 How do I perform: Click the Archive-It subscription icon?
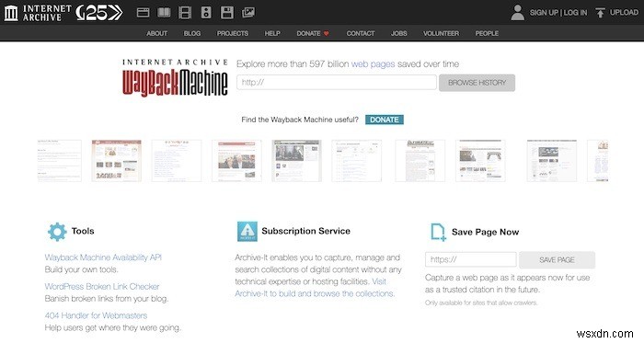pos(247,232)
